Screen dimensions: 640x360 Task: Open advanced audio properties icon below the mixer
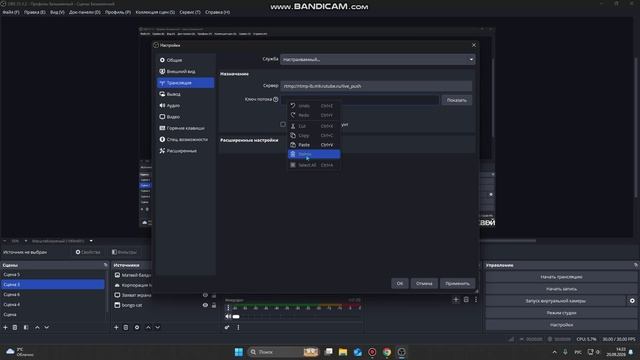click(227, 327)
